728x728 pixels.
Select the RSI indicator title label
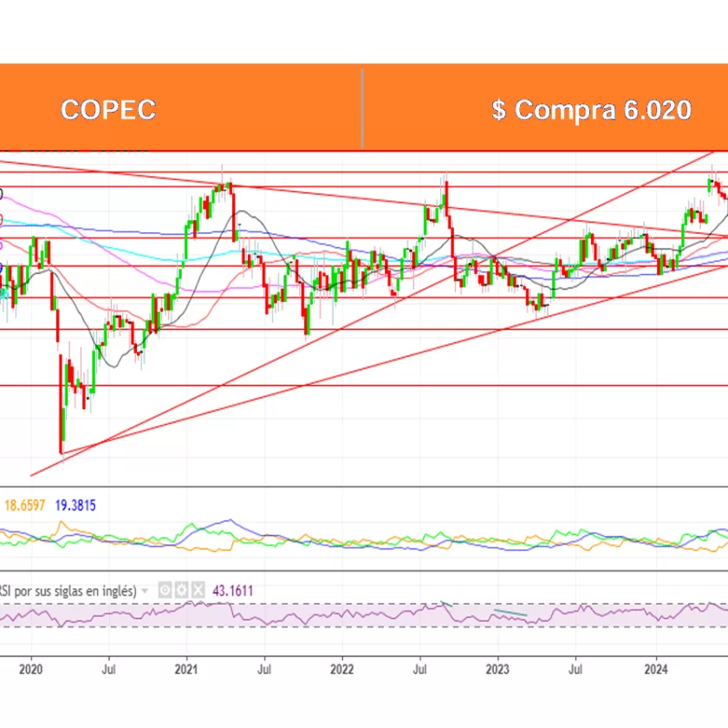(68, 591)
